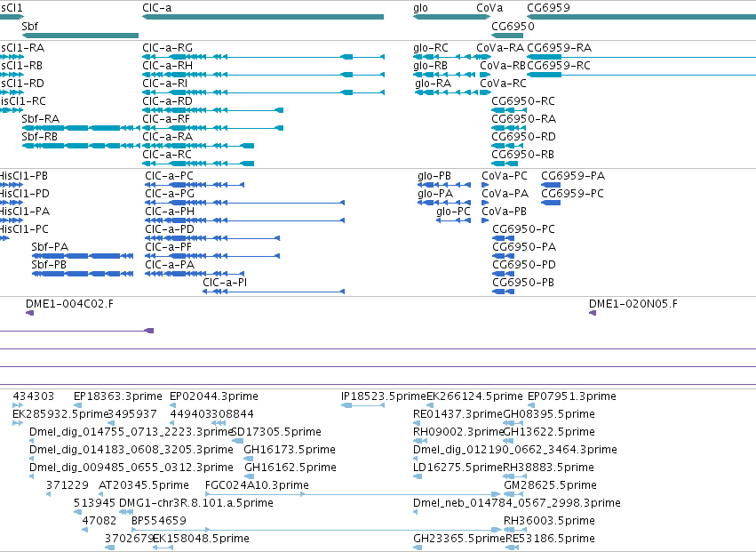
Task: Click the CG6950 gene feature
Action: pyautogui.click(x=507, y=36)
